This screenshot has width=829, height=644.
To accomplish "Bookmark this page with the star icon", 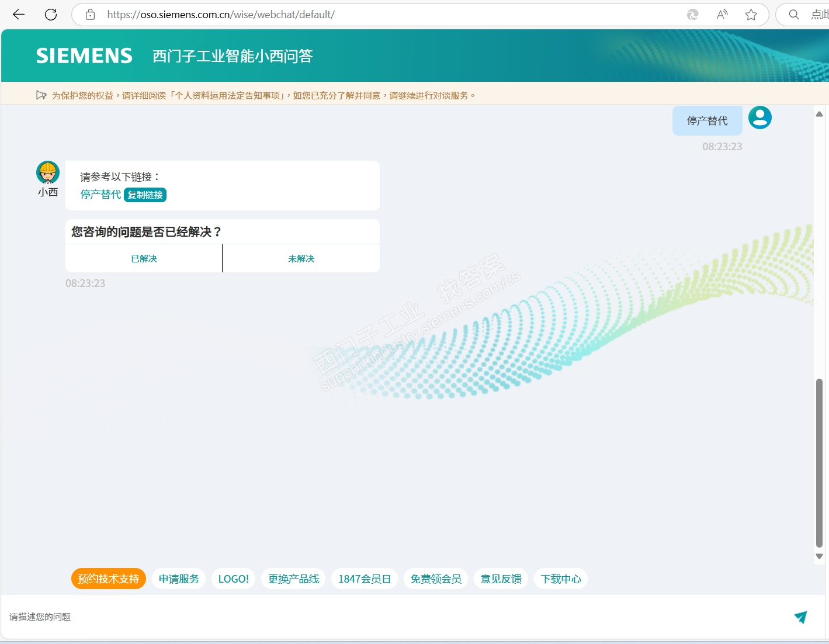I will coord(751,15).
